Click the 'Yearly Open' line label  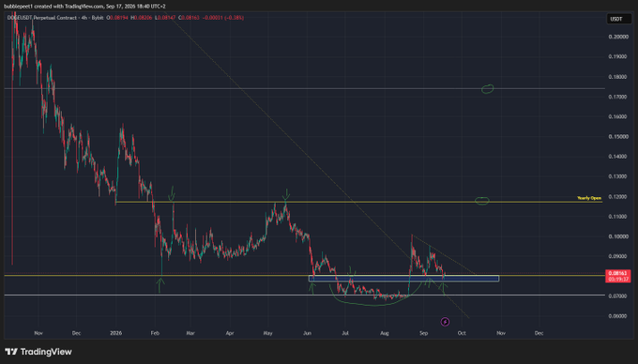[589, 198]
